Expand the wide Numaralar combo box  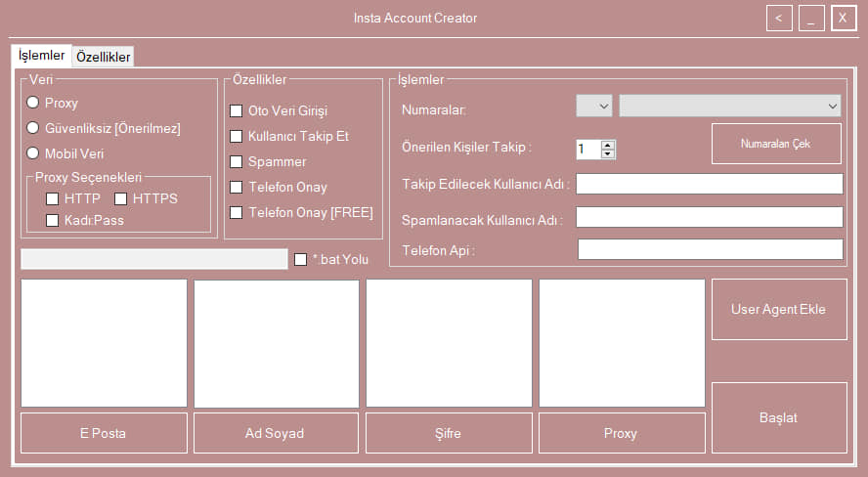729,106
